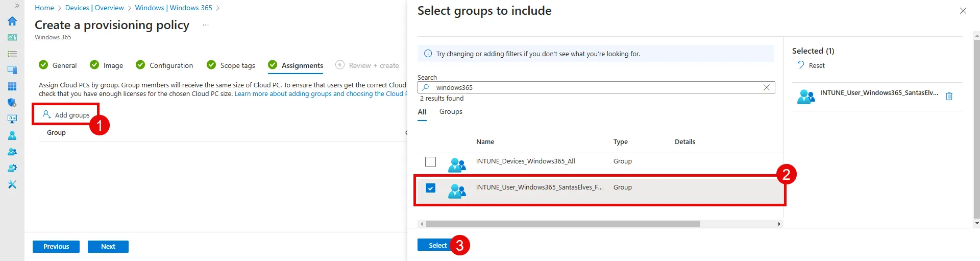Open Apps grid icon in sidebar
Screen dimensions: 980x261
pyautogui.click(x=12, y=86)
